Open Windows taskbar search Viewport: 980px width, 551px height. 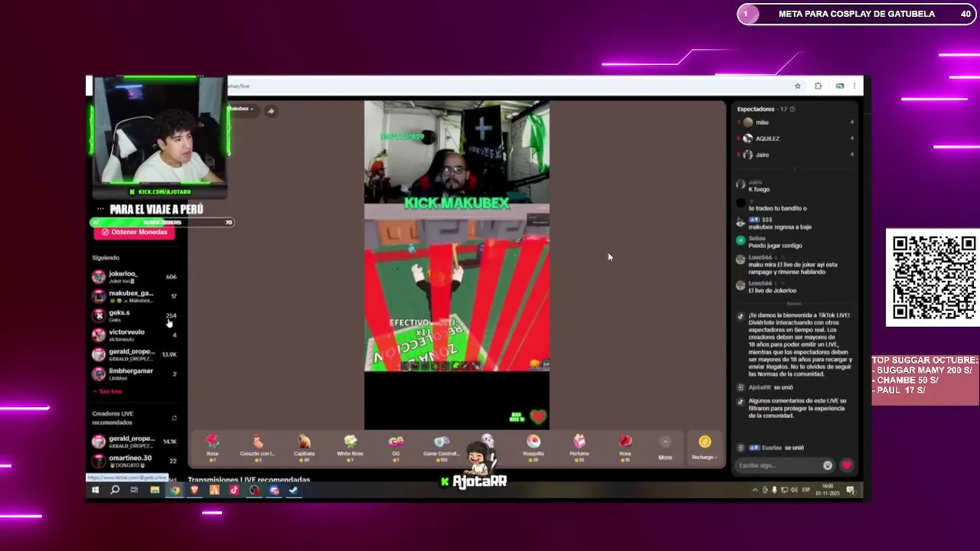[115, 491]
